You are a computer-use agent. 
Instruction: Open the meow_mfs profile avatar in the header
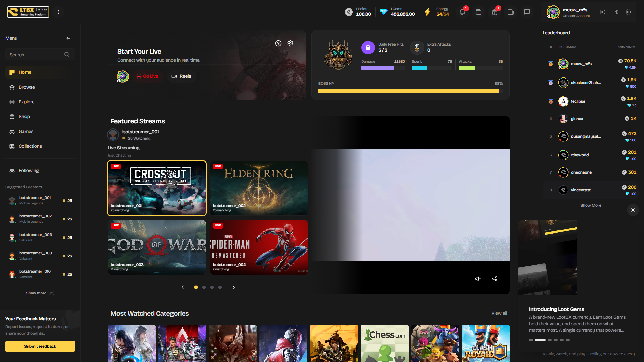pos(553,12)
